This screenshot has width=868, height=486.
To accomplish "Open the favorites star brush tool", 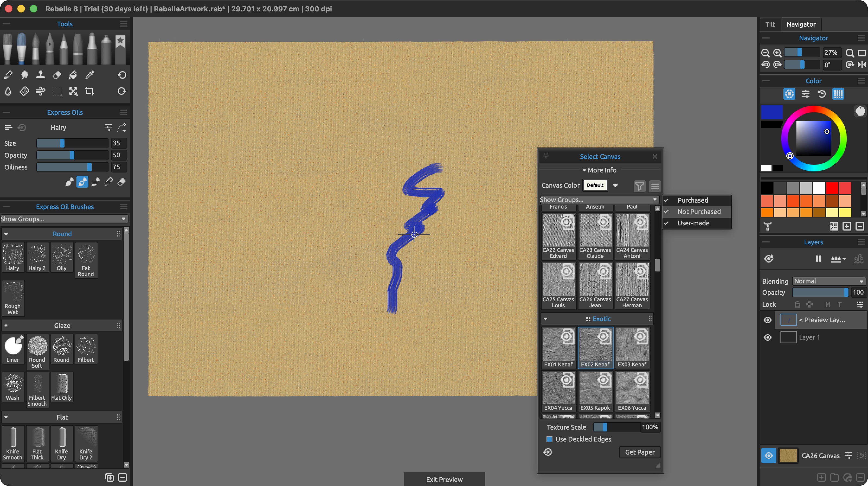I will pos(120,49).
